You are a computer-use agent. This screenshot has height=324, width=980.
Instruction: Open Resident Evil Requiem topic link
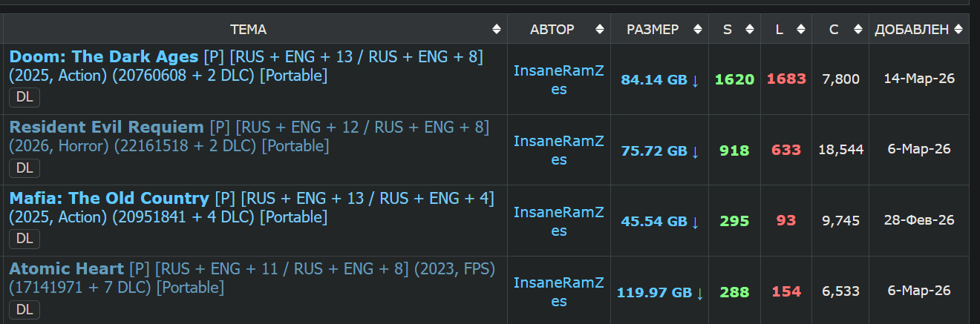point(106,128)
